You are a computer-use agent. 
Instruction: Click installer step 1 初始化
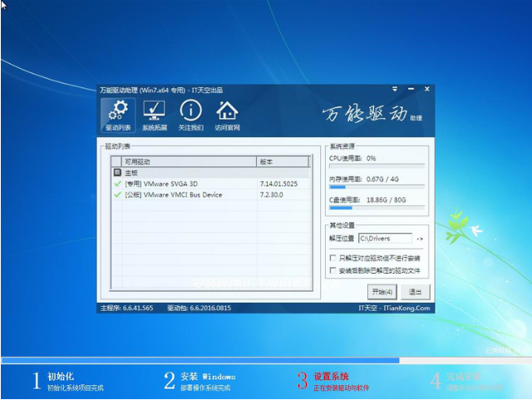click(x=68, y=381)
